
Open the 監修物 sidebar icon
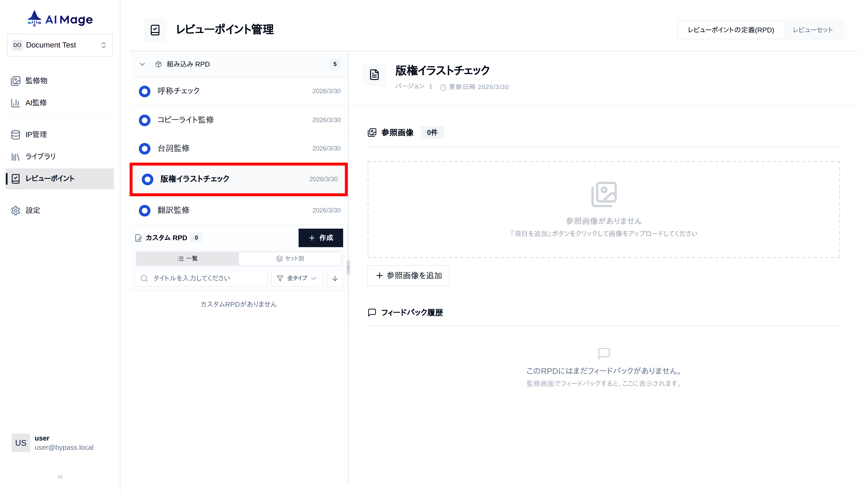coord(16,81)
